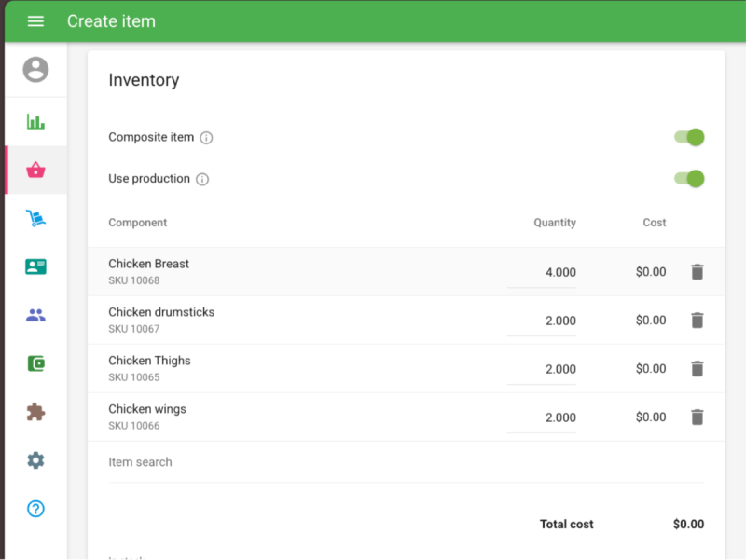The width and height of the screenshot is (746, 560).
Task: Edit Chicken Thighs quantity field
Action: pyautogui.click(x=542, y=369)
